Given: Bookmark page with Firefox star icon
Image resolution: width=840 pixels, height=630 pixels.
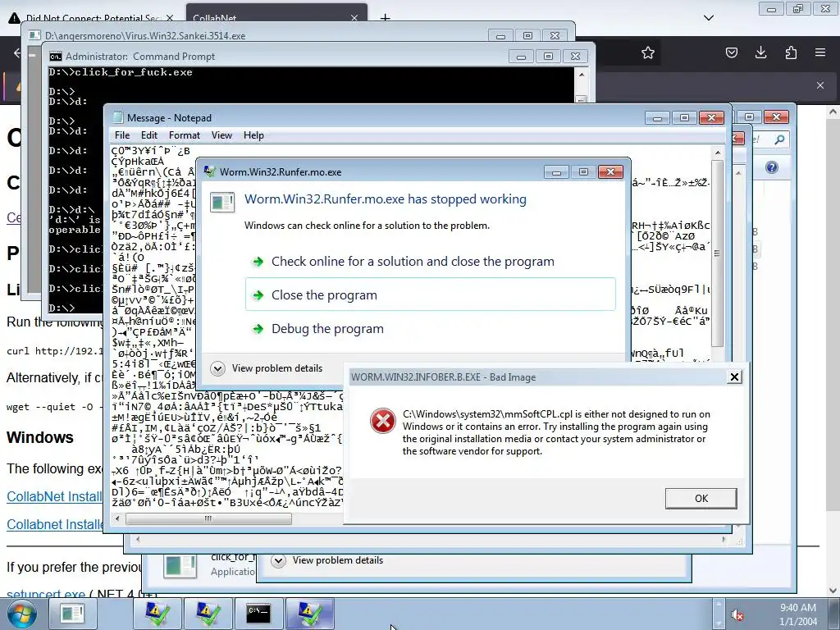Looking at the screenshot, I should point(648,52).
